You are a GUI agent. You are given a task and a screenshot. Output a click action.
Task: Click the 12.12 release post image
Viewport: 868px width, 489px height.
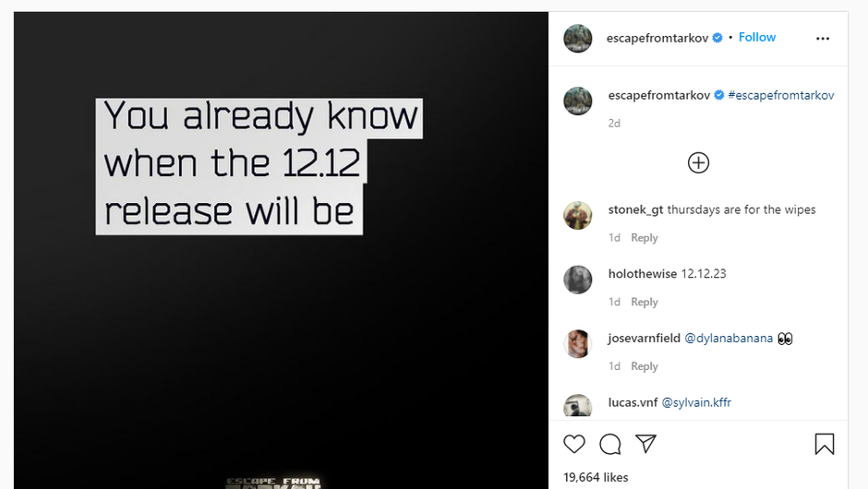click(x=282, y=250)
